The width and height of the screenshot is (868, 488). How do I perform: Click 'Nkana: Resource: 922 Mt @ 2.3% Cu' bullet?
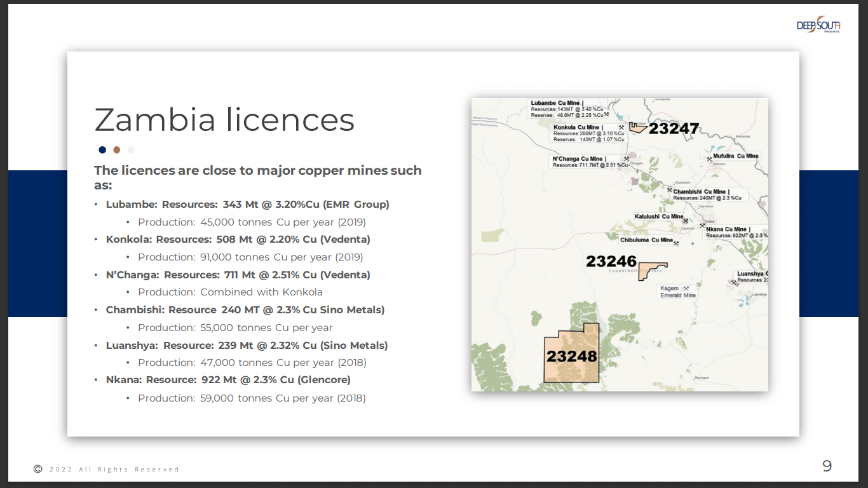[228, 380]
